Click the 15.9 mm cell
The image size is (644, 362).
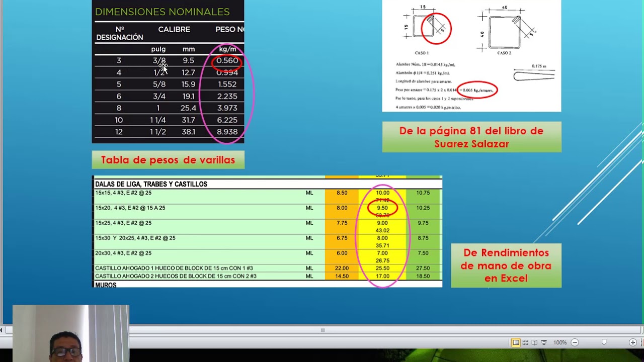[x=188, y=84]
